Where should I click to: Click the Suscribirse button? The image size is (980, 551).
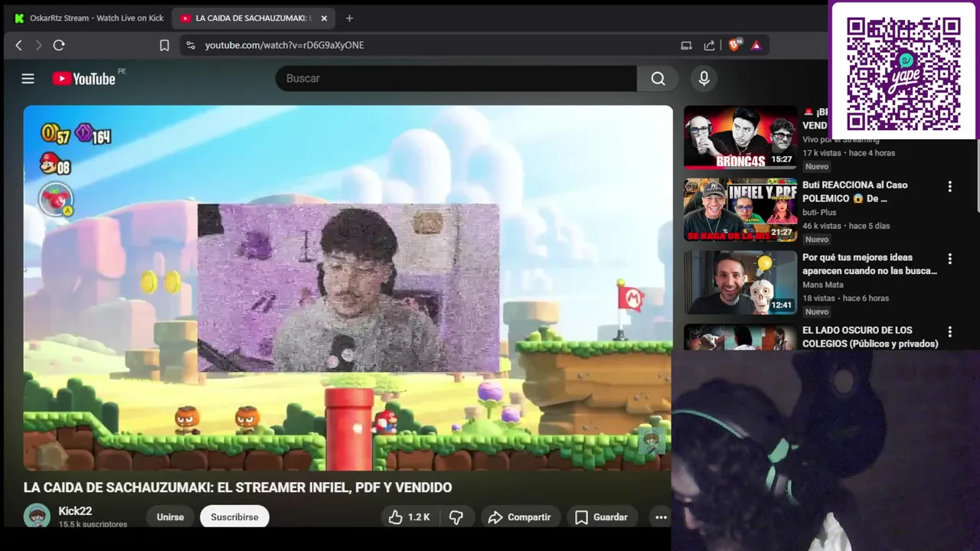click(234, 517)
